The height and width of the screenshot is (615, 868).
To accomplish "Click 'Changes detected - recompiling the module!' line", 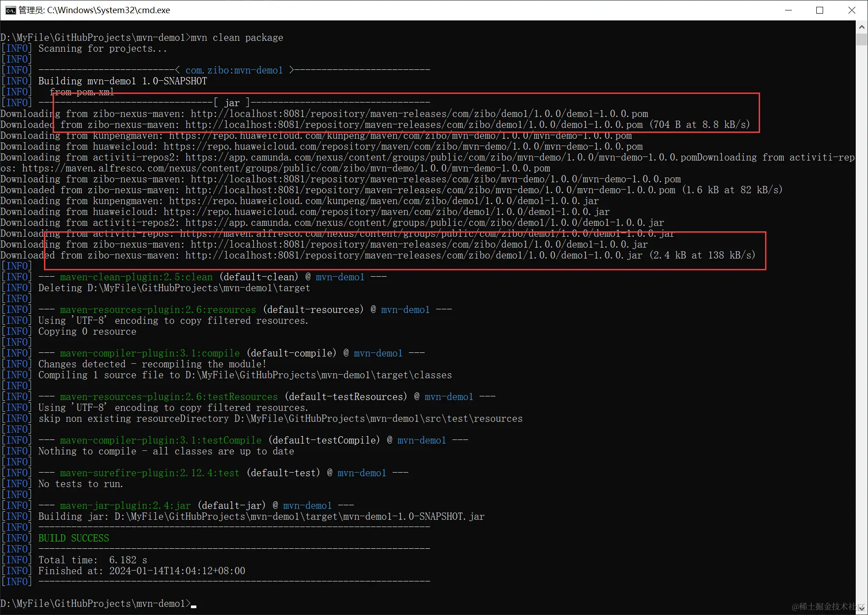I will tap(152, 364).
